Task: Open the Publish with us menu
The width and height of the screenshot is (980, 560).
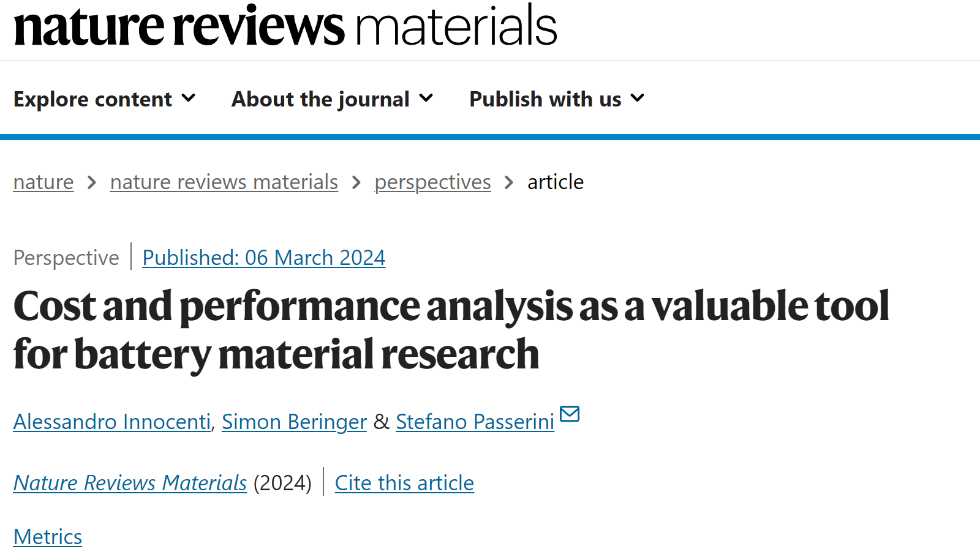Action: click(x=557, y=99)
